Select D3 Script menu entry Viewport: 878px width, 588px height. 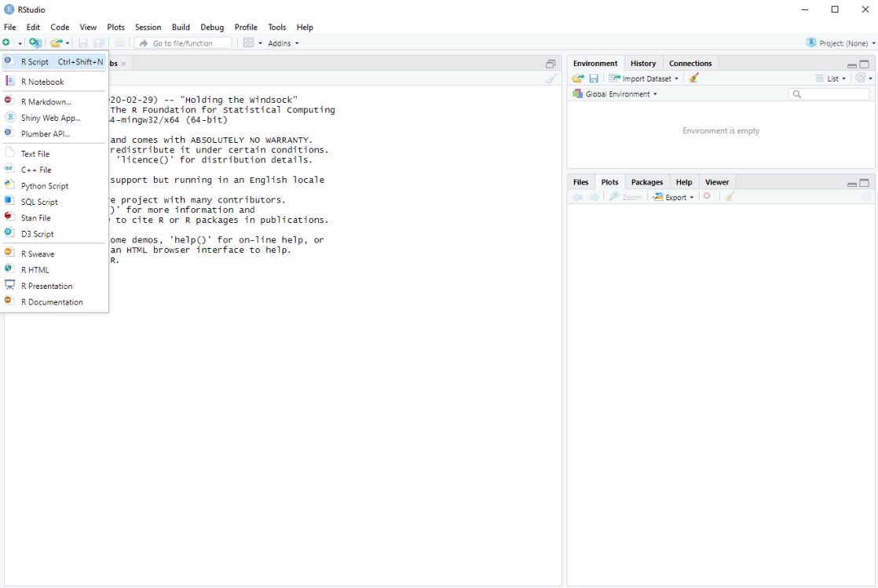[x=53, y=234]
